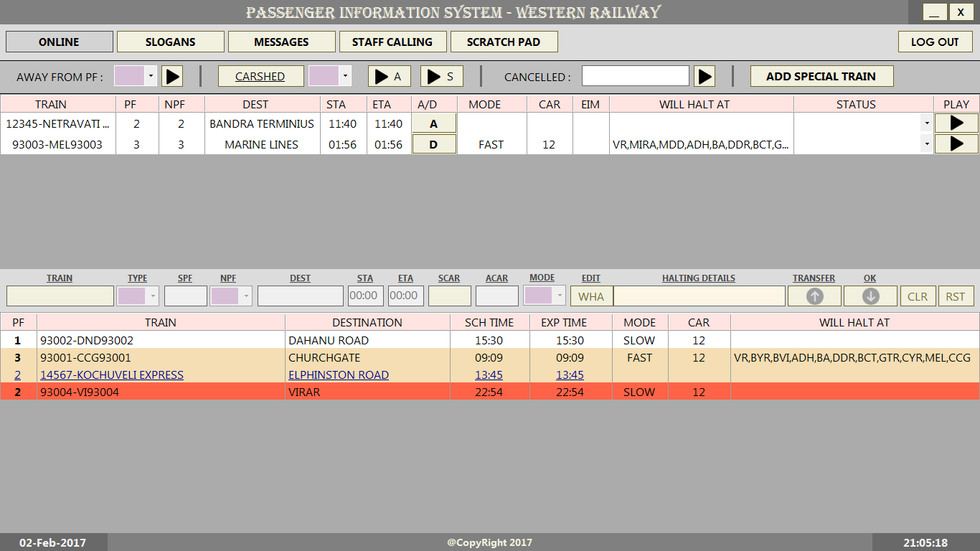Toggle A/D button for 12345-NETRAVATI row
The height and width of the screenshot is (551, 980).
pos(434,123)
